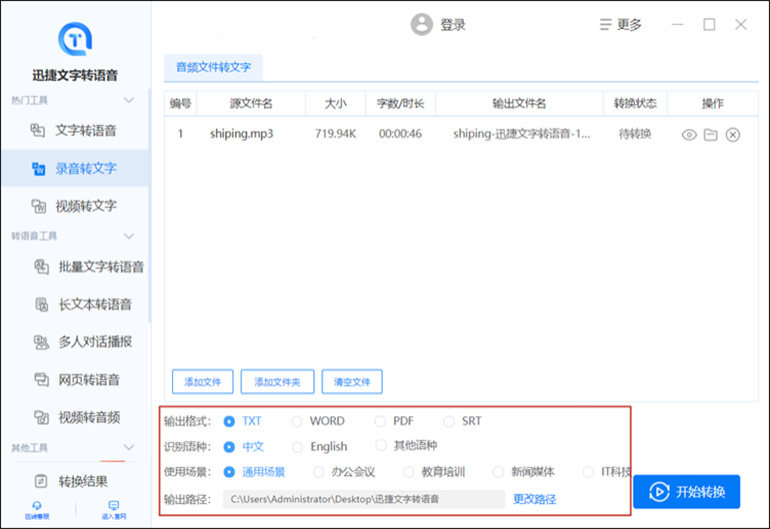Open output folder for shiping.mp3
The height and width of the screenshot is (529, 770).
point(711,135)
